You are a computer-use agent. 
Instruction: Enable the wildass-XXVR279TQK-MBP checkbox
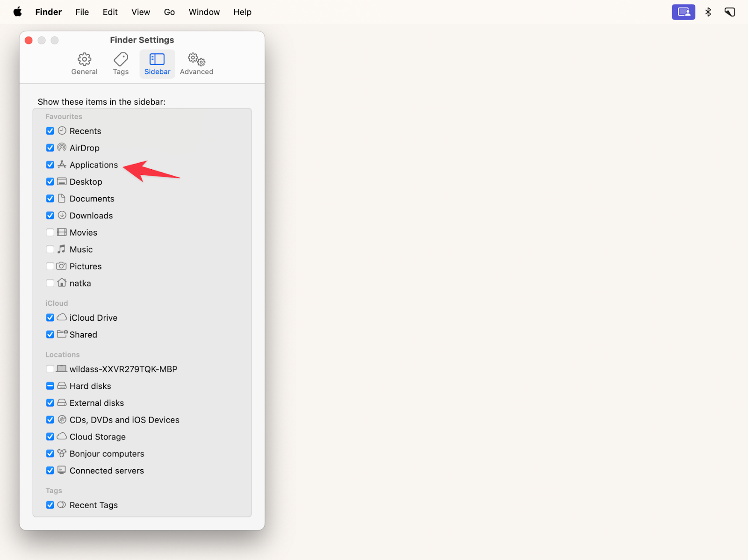[x=50, y=369]
